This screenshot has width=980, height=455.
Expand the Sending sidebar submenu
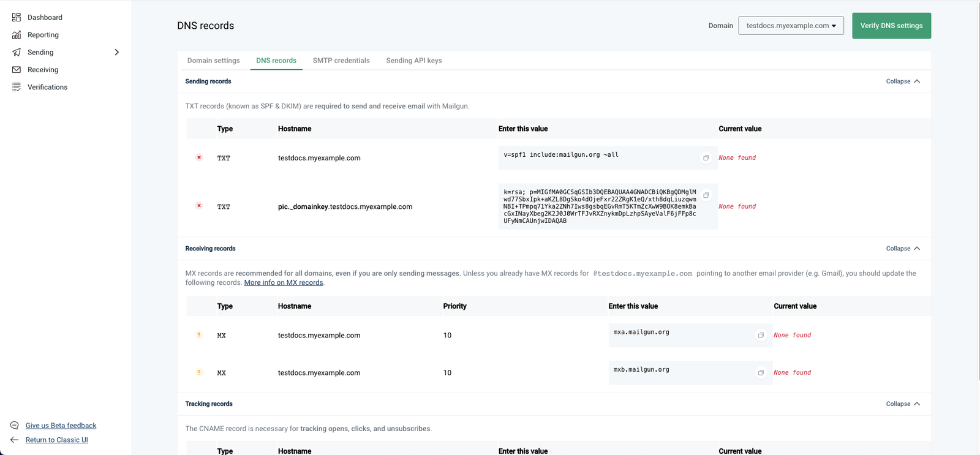pos(116,52)
